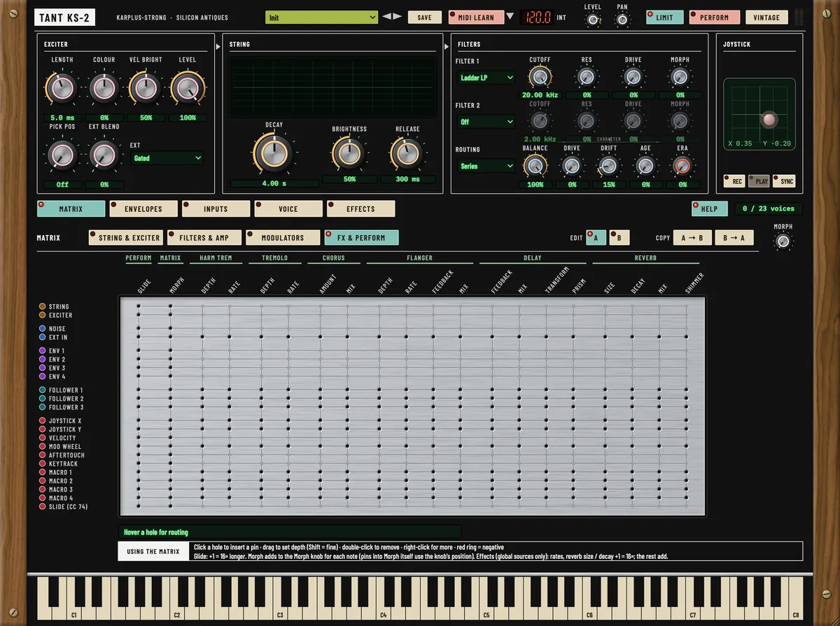Viewport: 840px width, 626px height.
Task: Toggle MIDI Learn mode
Action: click(476, 17)
